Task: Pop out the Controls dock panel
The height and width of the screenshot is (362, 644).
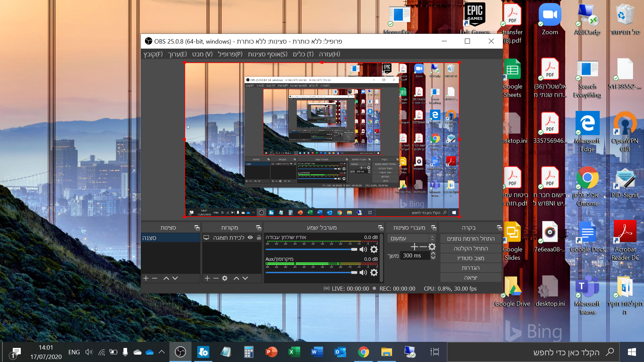Action: pyautogui.click(x=499, y=228)
